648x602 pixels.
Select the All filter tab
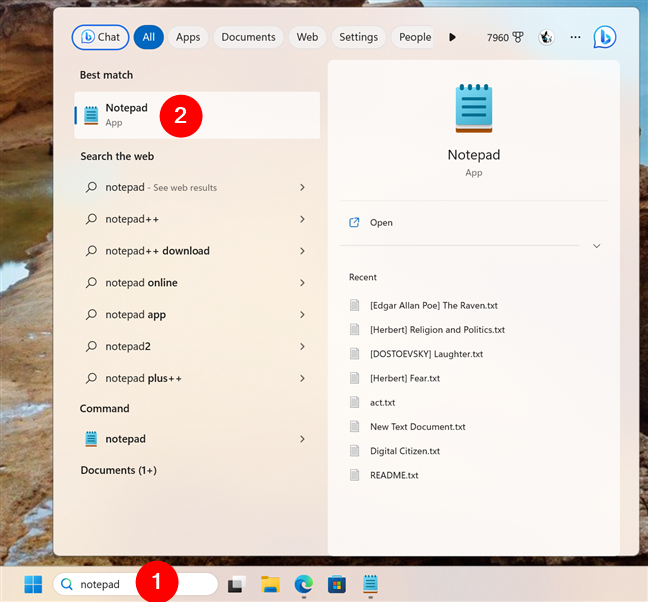point(148,37)
